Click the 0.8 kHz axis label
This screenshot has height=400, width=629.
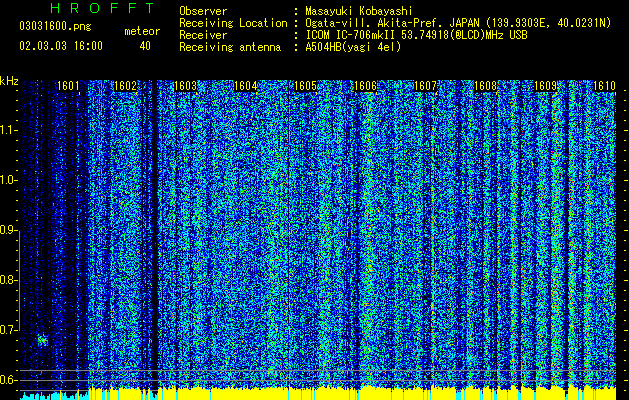coord(8,280)
